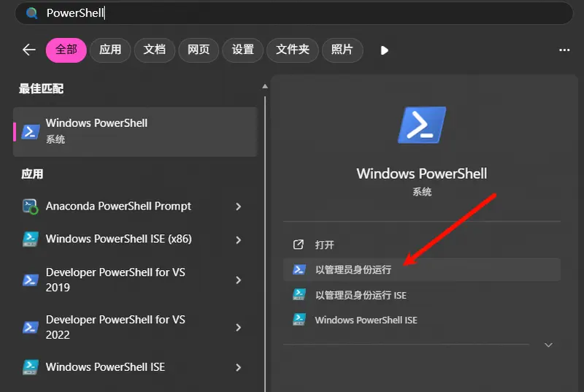Click Windows PowerShell icon in best match
Viewport: 584px width, 392px height.
click(31, 132)
